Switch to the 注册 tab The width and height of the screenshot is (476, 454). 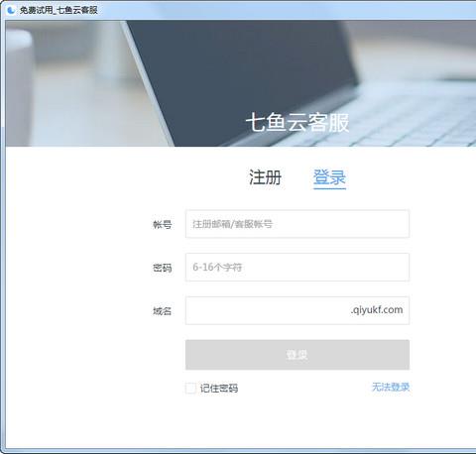[x=265, y=177]
